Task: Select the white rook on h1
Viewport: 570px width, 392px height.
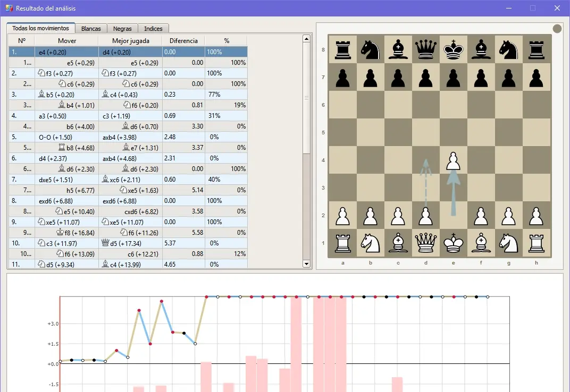Action: (536, 243)
